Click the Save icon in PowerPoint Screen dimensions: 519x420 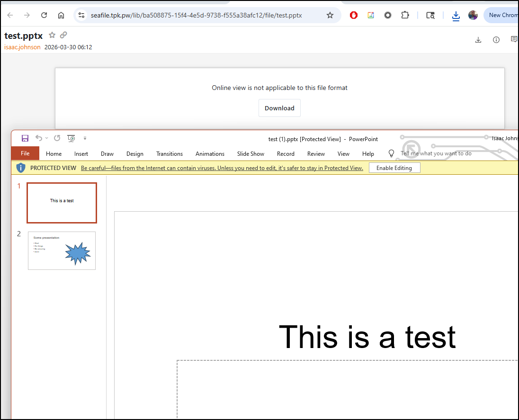click(x=25, y=138)
